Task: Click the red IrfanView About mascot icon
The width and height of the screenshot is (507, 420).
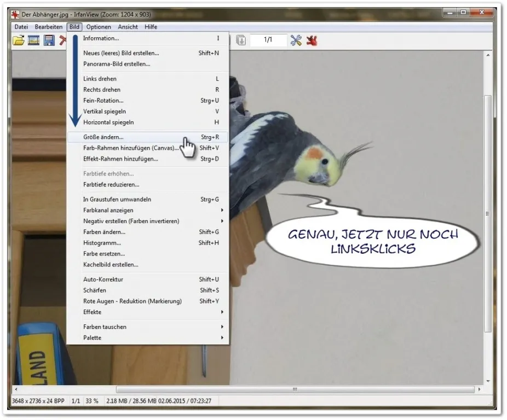Action: 312,40
